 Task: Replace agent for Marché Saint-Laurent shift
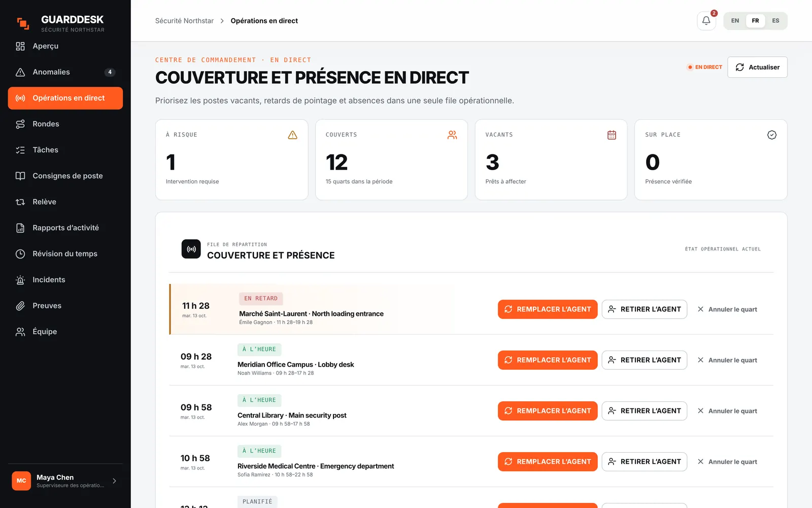coord(548,309)
